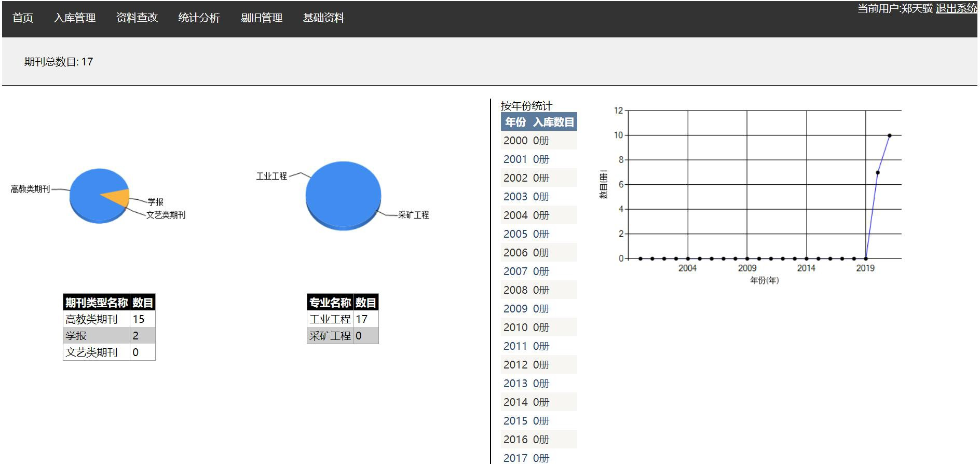Screen dimensions: 980x464
Task: Select the year 2014 row
Action: pos(539,402)
